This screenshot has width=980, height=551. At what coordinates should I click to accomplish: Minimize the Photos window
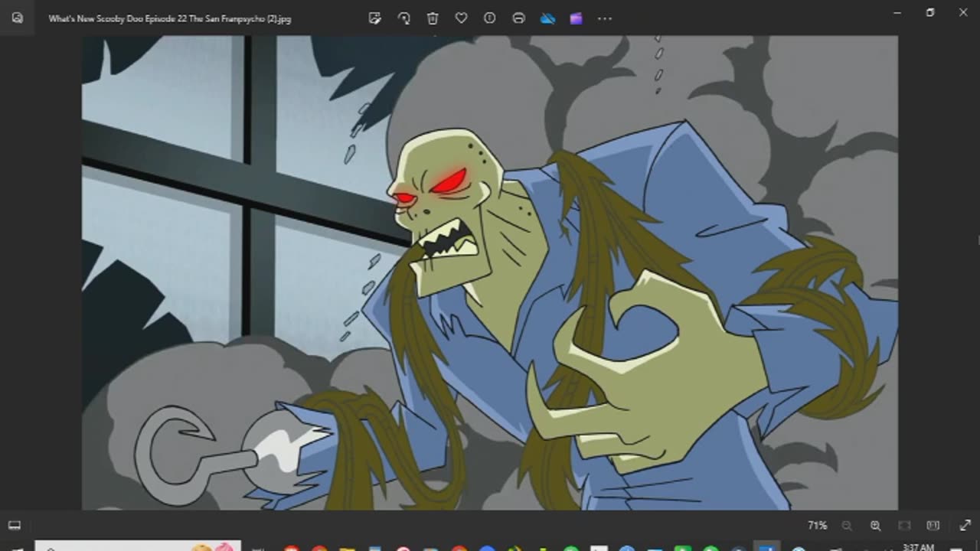tap(897, 13)
